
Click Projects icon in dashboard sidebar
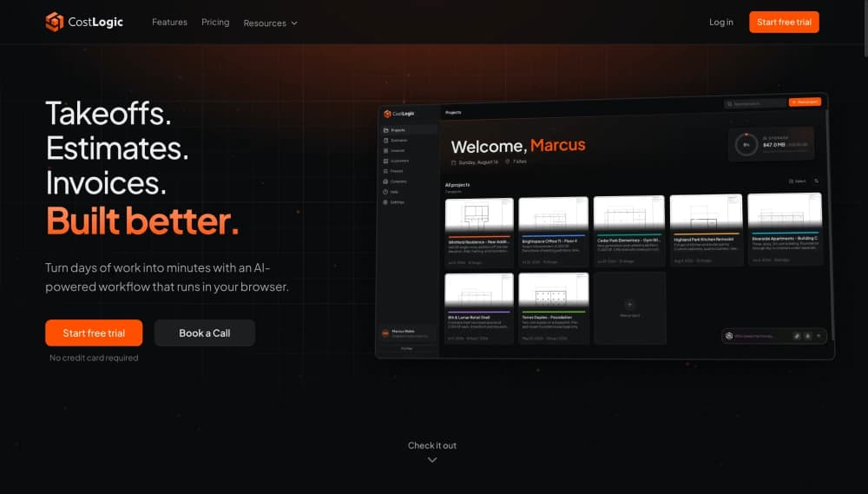pos(386,130)
